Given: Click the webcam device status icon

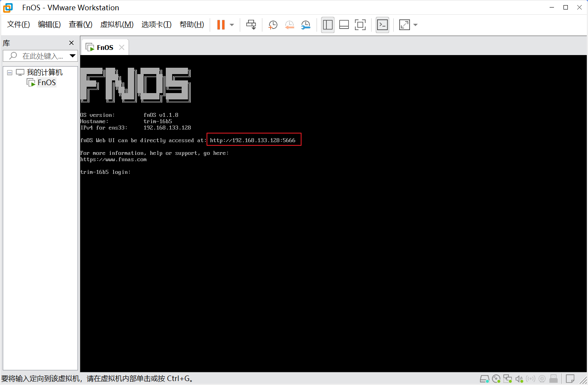Looking at the screenshot, I should [x=542, y=379].
